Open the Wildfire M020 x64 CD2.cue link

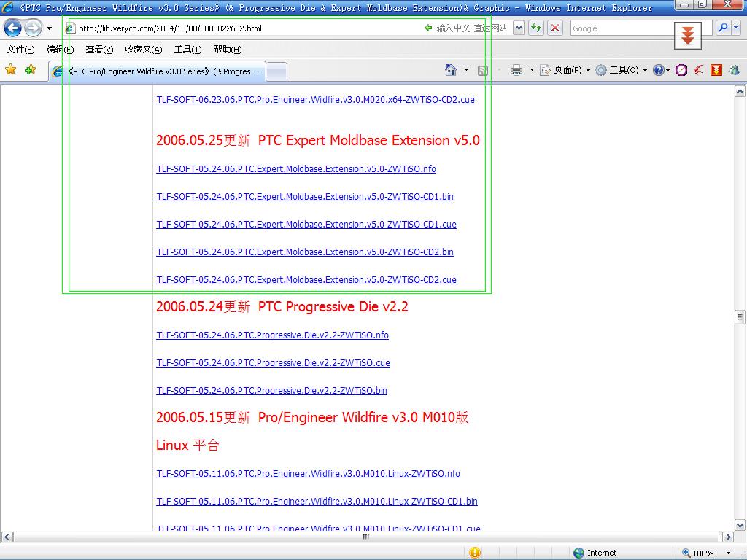tap(315, 99)
